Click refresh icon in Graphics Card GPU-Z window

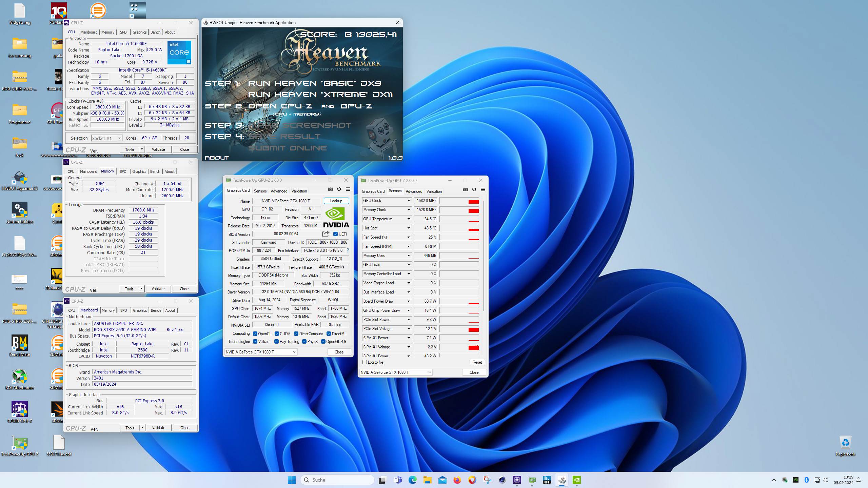click(339, 189)
